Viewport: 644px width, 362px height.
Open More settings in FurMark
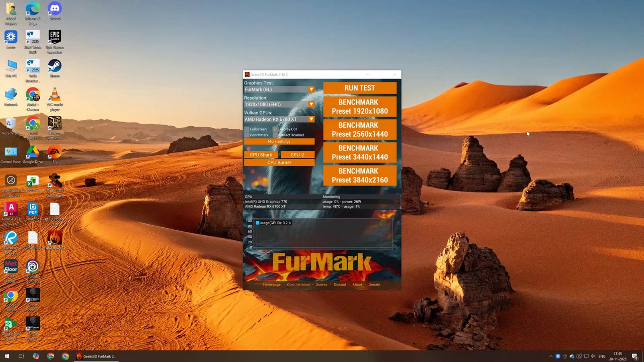[x=279, y=142]
